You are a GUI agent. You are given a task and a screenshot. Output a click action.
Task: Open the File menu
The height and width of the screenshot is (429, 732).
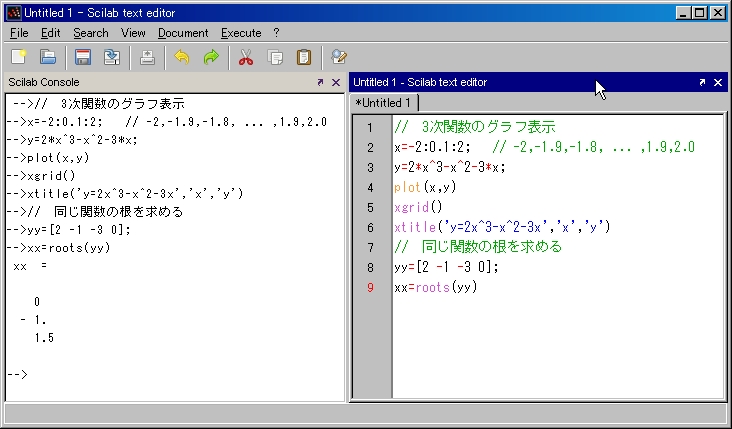coord(19,33)
